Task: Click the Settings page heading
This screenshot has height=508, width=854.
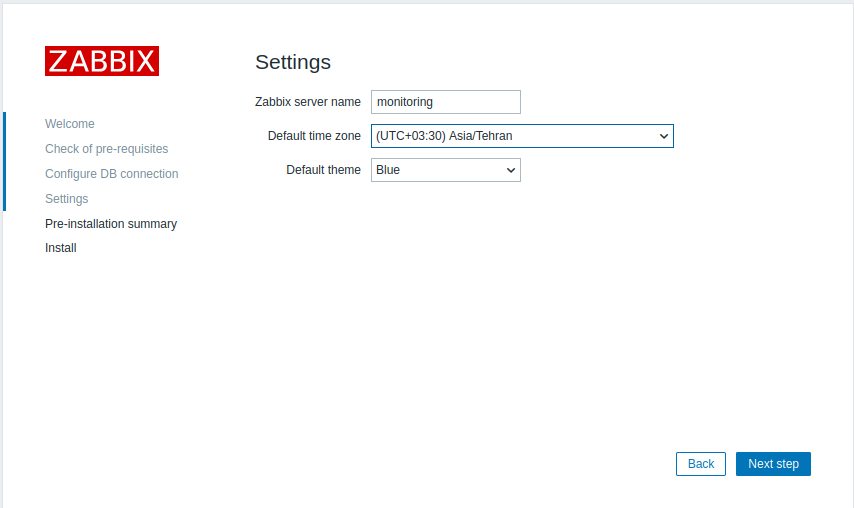Action: pos(293,62)
